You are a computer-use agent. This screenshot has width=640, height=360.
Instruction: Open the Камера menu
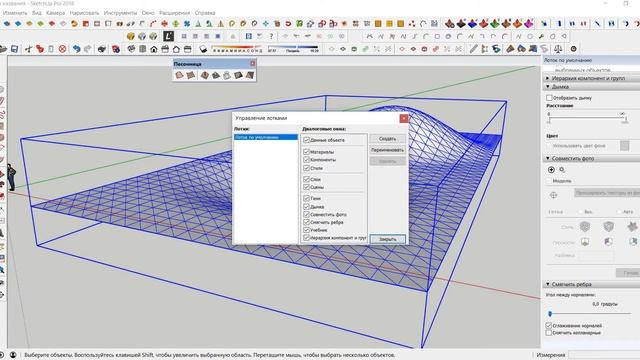click(x=56, y=13)
